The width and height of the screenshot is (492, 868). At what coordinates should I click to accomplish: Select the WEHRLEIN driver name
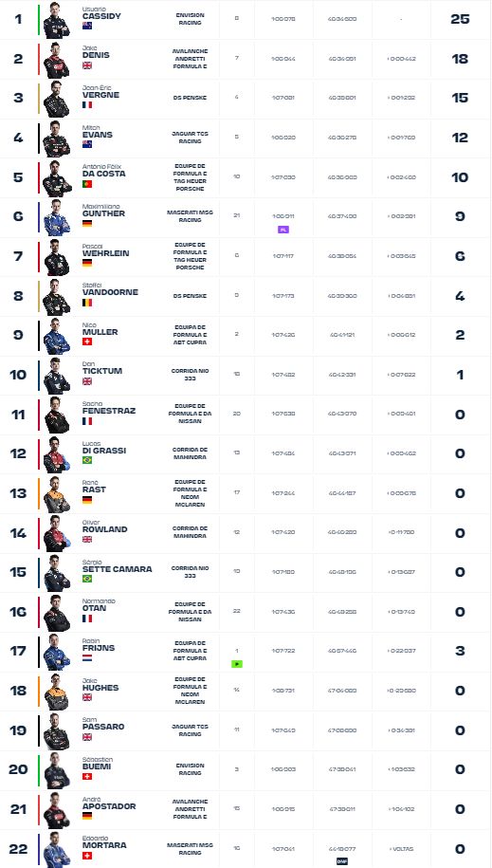pyautogui.click(x=106, y=253)
